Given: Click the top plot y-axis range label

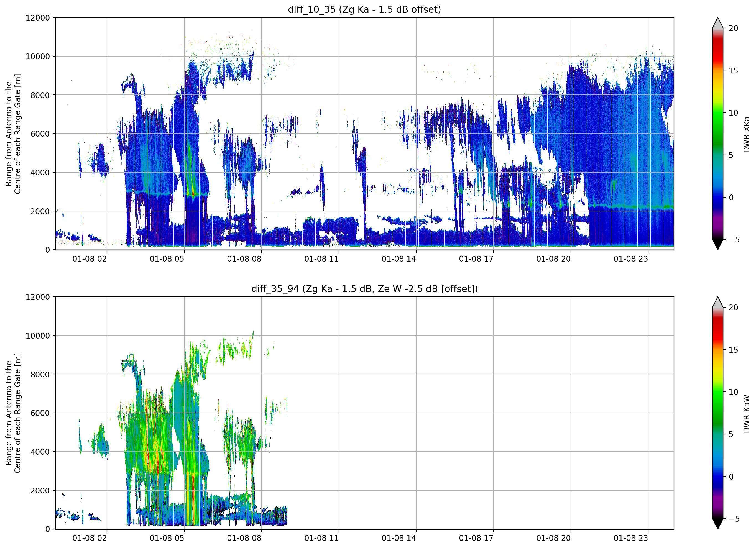Looking at the screenshot, I should (13, 134).
